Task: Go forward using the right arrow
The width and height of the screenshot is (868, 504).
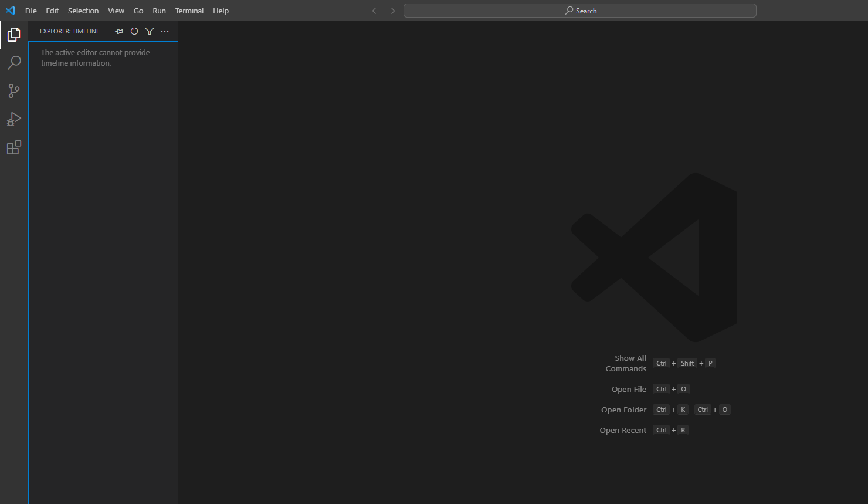Action: 391,11
